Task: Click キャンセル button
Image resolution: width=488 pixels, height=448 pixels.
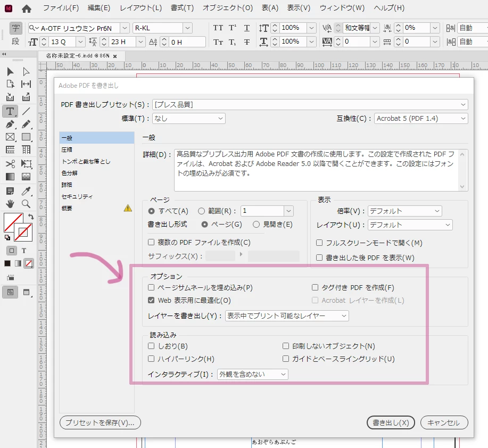Action: [x=444, y=422]
